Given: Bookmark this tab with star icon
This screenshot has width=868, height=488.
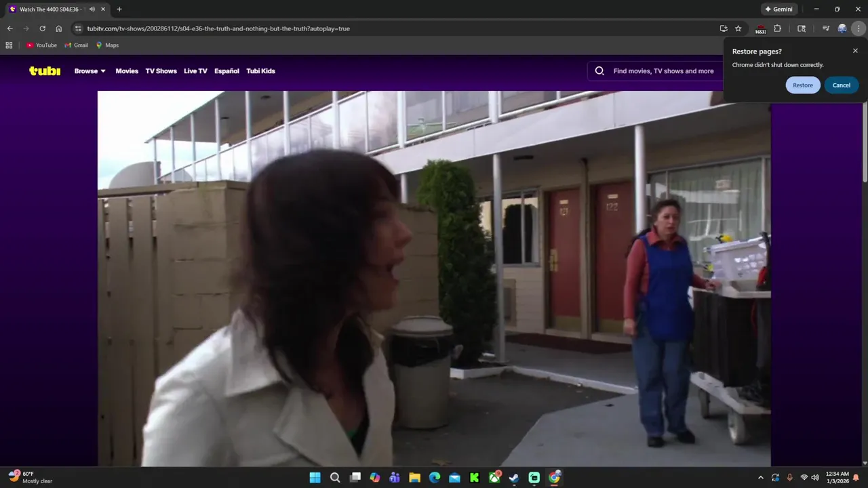Looking at the screenshot, I should click(738, 28).
